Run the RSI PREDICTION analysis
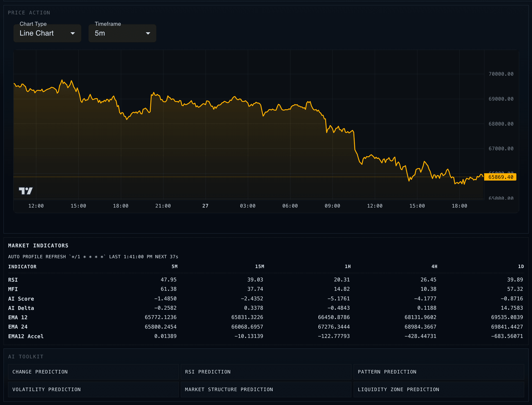The height and width of the screenshot is (405, 532). coord(266,372)
